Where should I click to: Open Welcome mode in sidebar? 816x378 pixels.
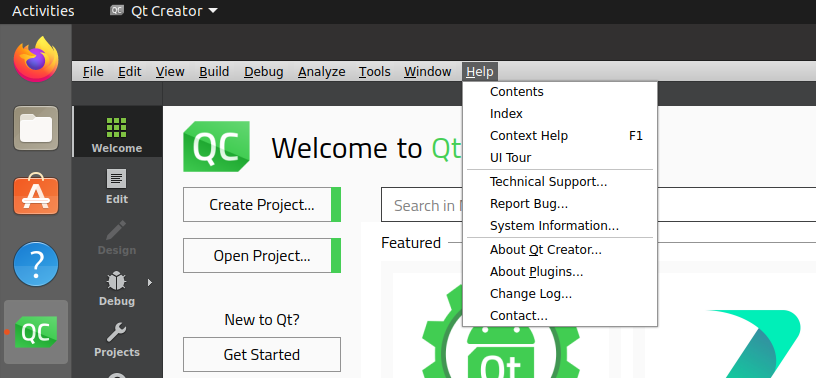click(117, 132)
